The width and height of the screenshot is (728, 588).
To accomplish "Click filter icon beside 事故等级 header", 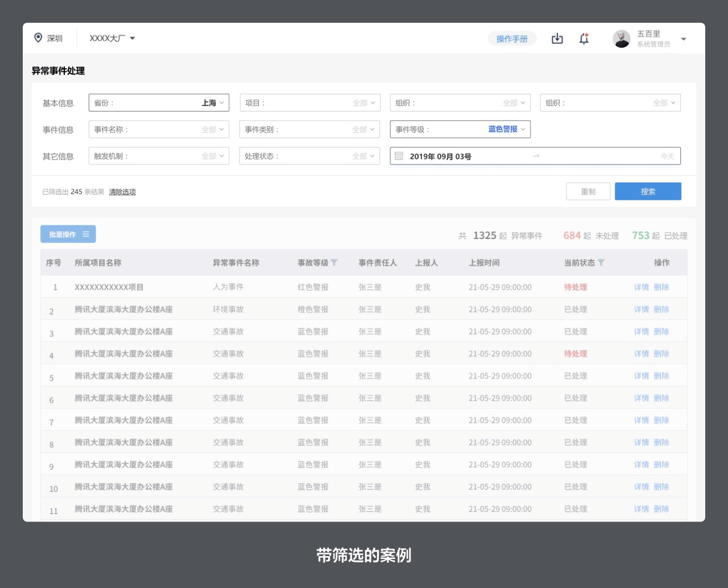I will (334, 262).
